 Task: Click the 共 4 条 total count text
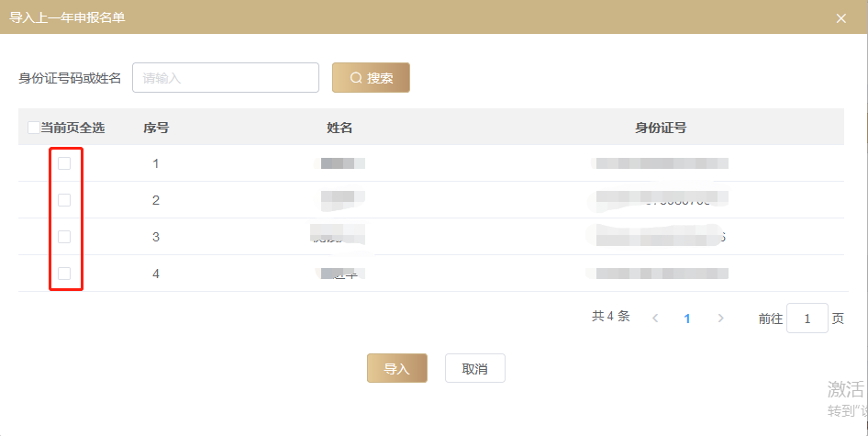coord(610,317)
